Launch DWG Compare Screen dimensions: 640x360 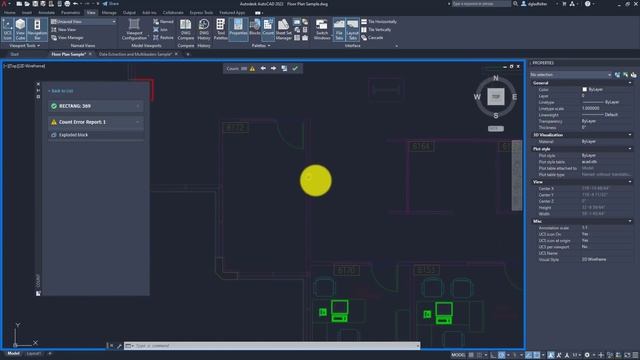pyautogui.click(x=186, y=29)
